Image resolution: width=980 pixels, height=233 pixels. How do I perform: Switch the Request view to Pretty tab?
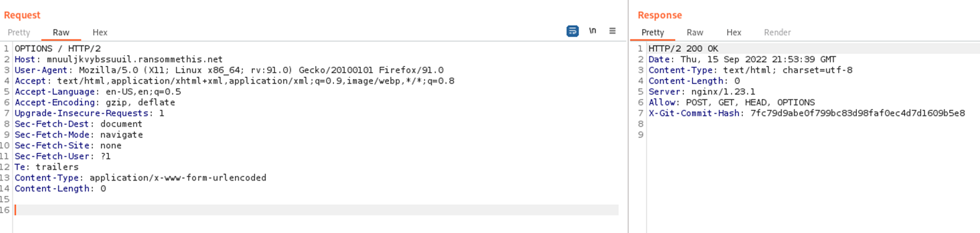tap(19, 32)
